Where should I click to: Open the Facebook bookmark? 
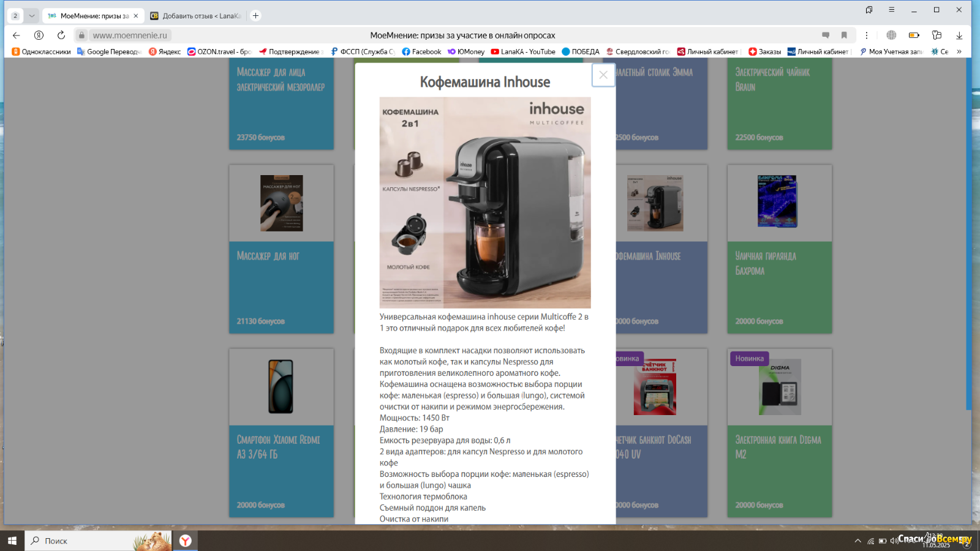pos(421,51)
